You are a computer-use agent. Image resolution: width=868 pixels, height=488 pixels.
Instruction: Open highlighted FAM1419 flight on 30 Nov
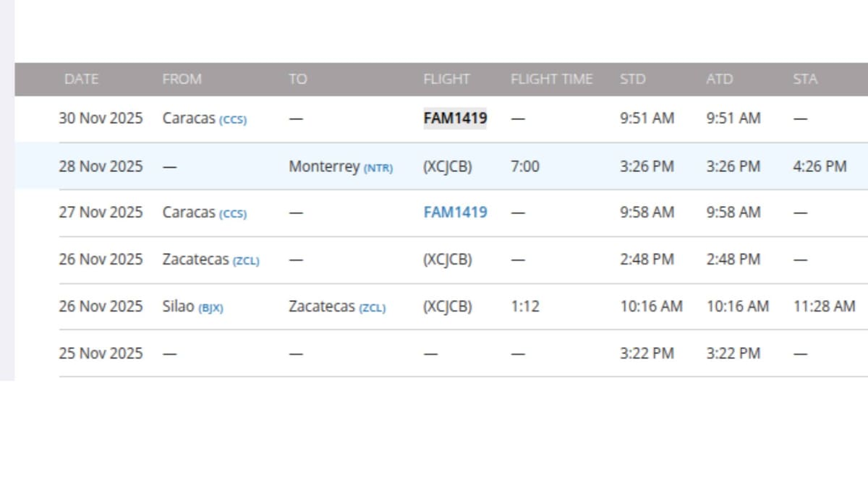coord(455,119)
